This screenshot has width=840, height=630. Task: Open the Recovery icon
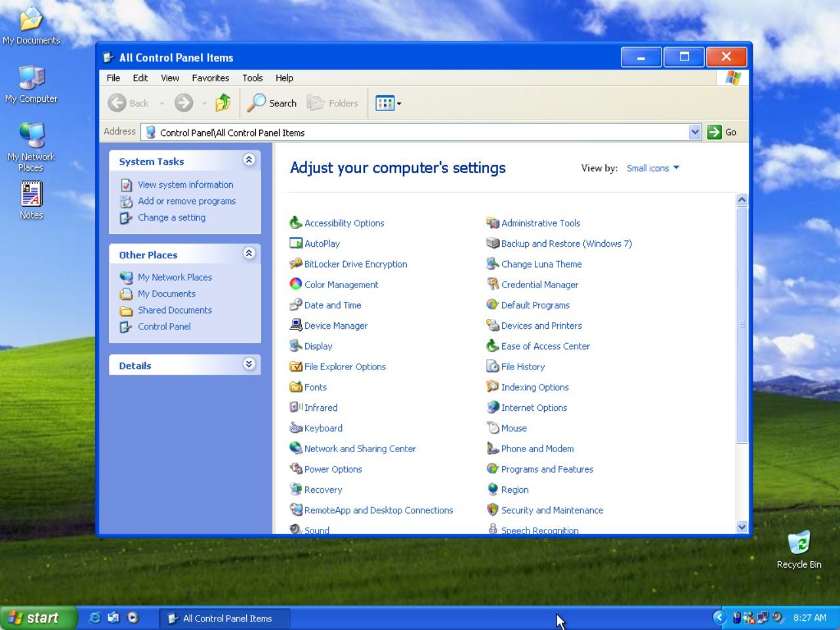[x=296, y=489]
